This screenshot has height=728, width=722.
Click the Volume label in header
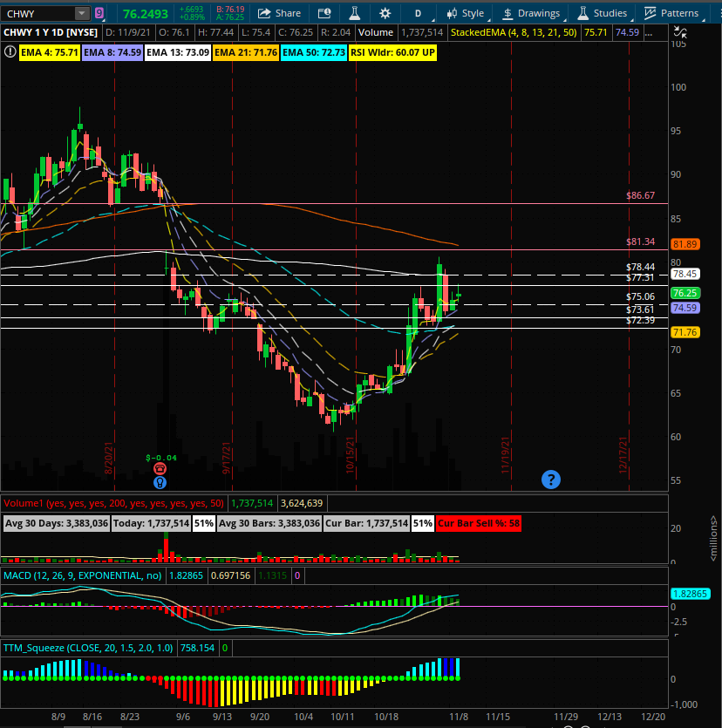pos(375,32)
